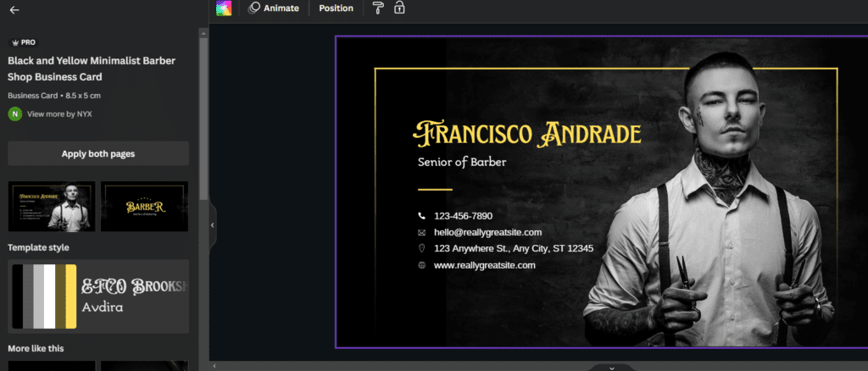
Task: Select the 123 Anywhere St. address text
Action: (514, 248)
